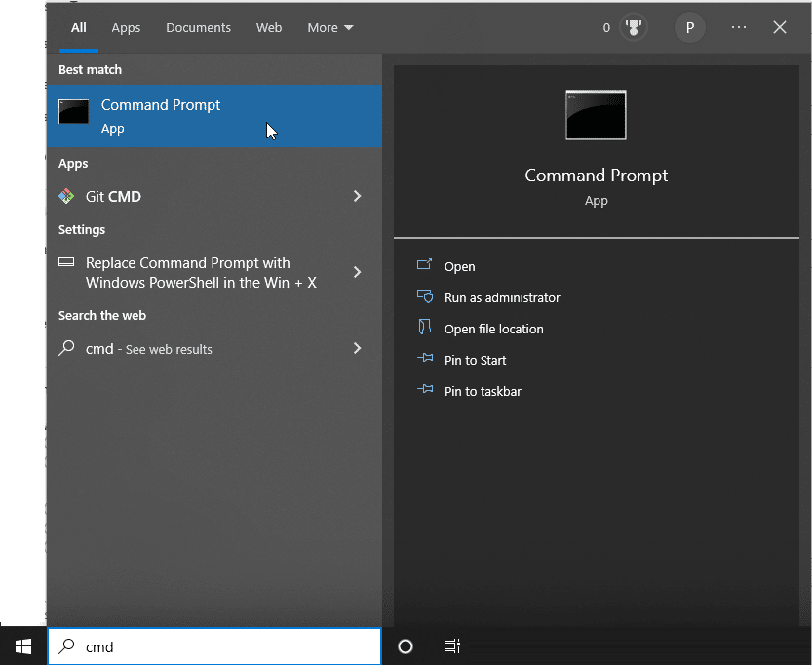Pin Command Prompt to taskbar
Screen dimensions: 812x665
click(x=482, y=391)
